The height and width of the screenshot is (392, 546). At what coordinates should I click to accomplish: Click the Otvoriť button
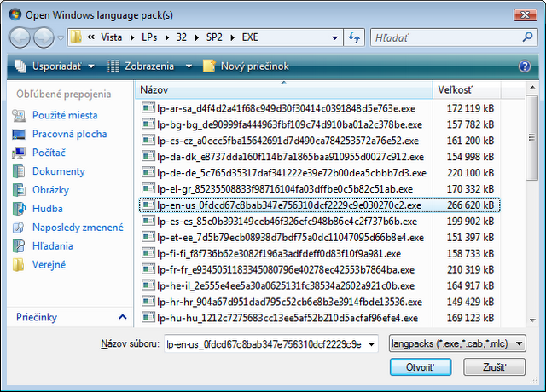coord(421,367)
